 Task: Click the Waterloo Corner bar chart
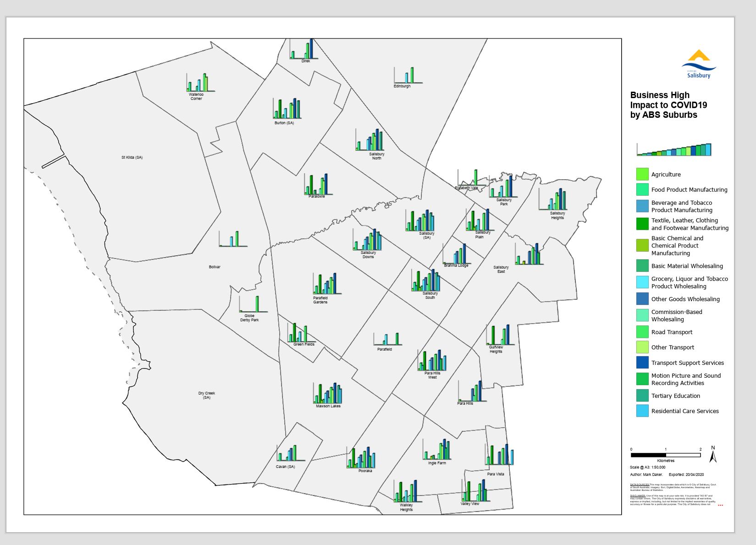[200, 82]
